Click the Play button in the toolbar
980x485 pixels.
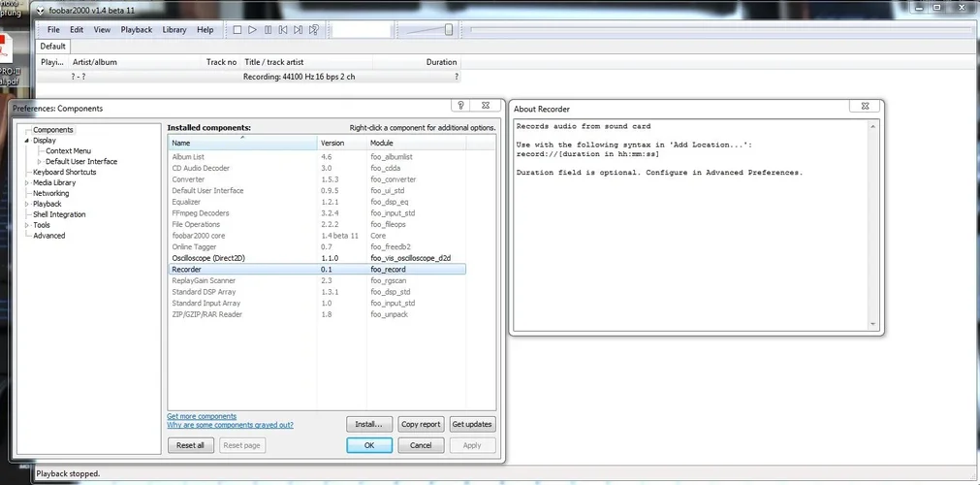252,30
